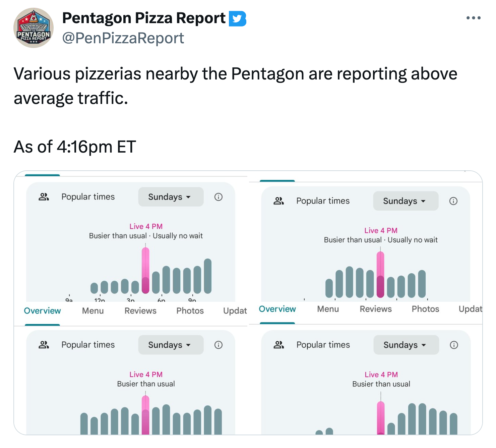Open Sundays dropdown in bottom-left card
The width and height of the screenshot is (496, 448).
[171, 345]
